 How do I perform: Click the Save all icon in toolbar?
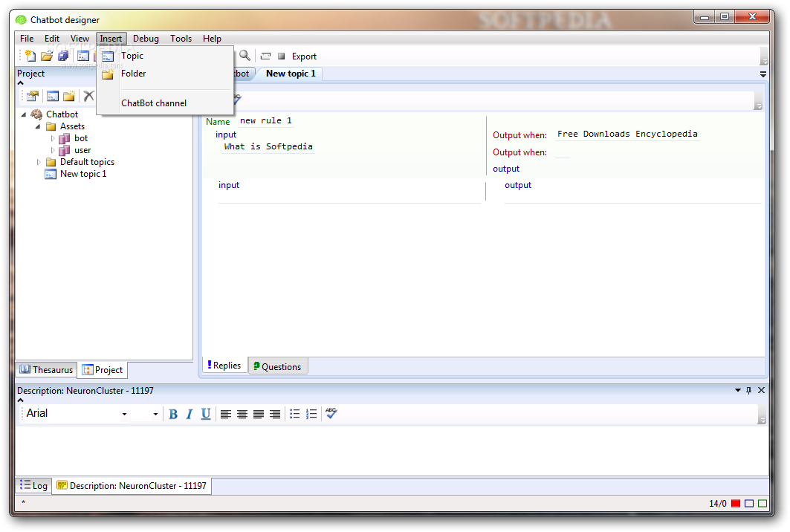63,56
